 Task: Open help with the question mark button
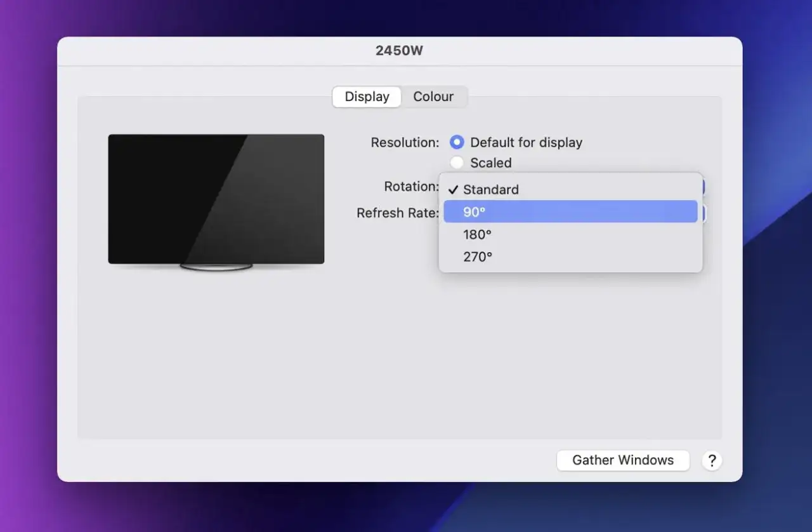[712, 460]
